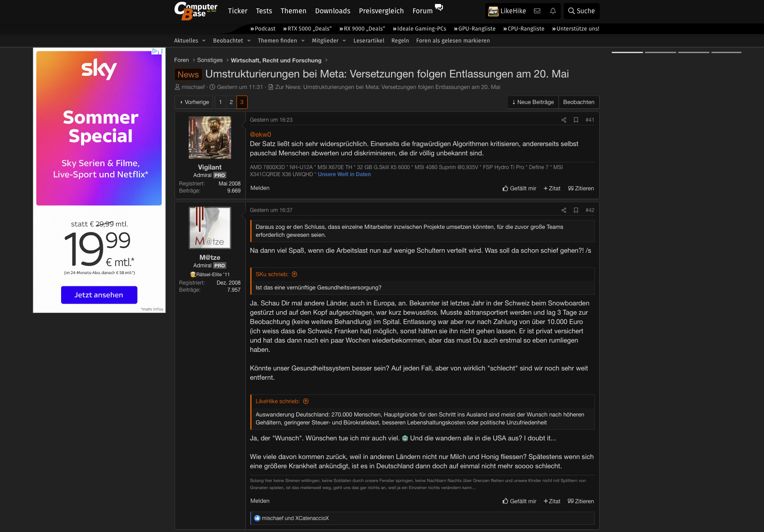Open the search via Suche
Screen dimensions: 764x532
[x=582, y=11]
